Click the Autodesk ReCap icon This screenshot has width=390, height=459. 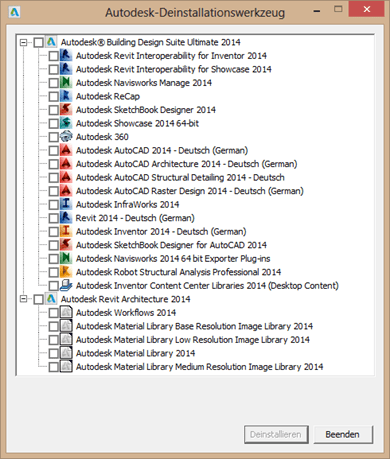point(66,96)
